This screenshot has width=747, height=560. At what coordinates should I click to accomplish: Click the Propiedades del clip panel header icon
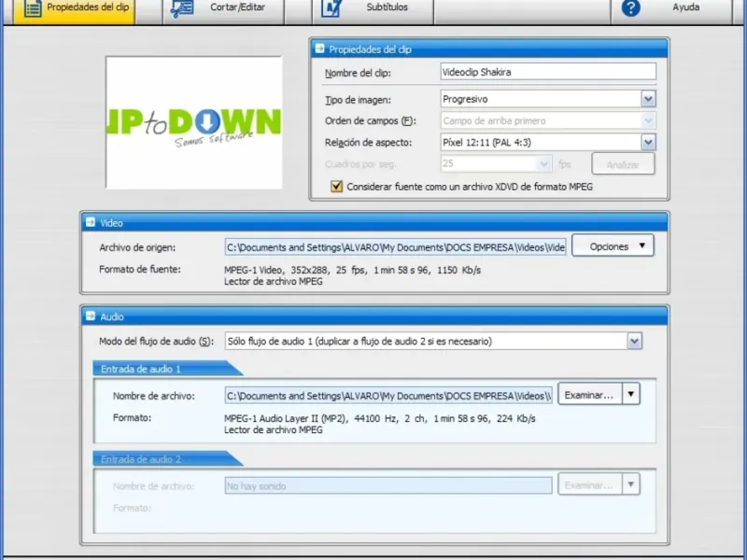319,49
